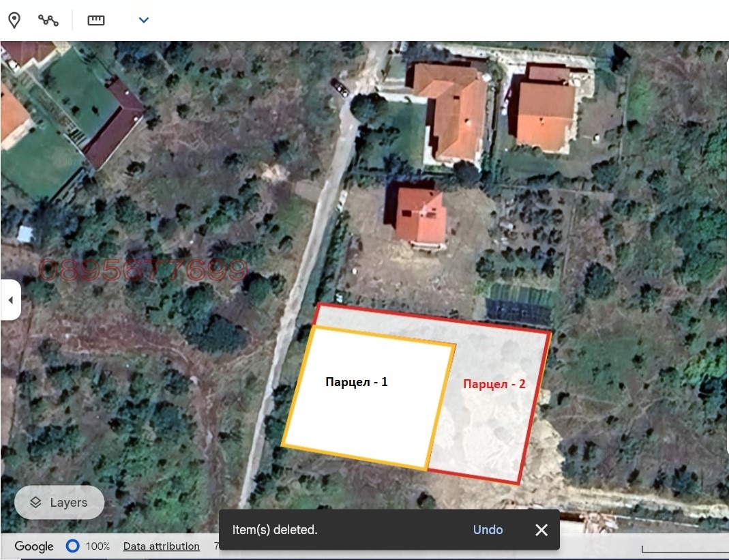Click the 100% imagery loaded indicator
The image size is (729, 560).
pyautogui.click(x=98, y=546)
